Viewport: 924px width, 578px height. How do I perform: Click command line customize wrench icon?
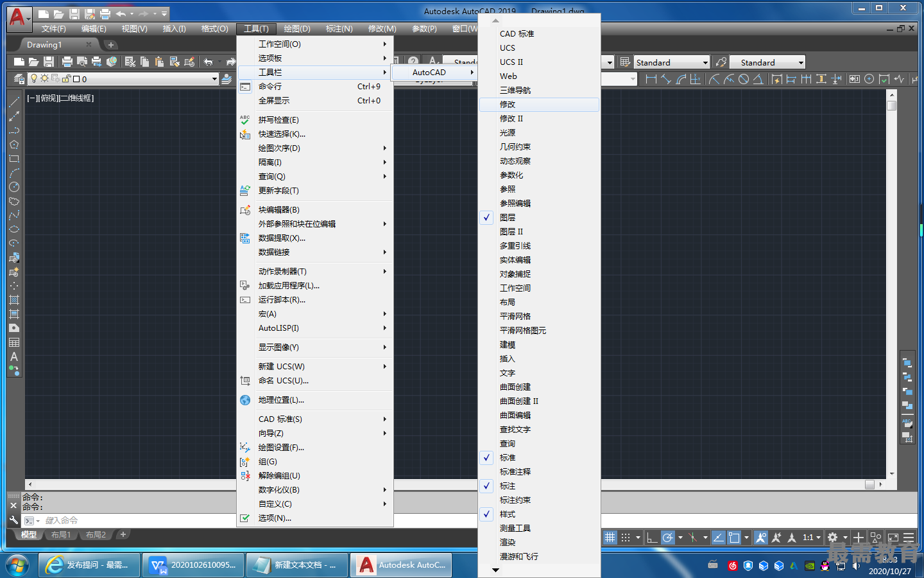13,520
